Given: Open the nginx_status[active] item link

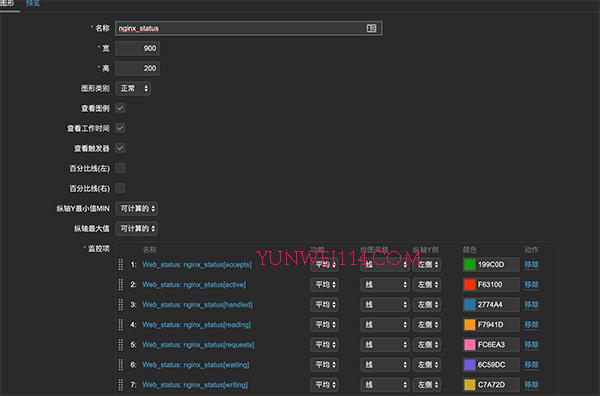Looking at the screenshot, I should coord(194,285).
